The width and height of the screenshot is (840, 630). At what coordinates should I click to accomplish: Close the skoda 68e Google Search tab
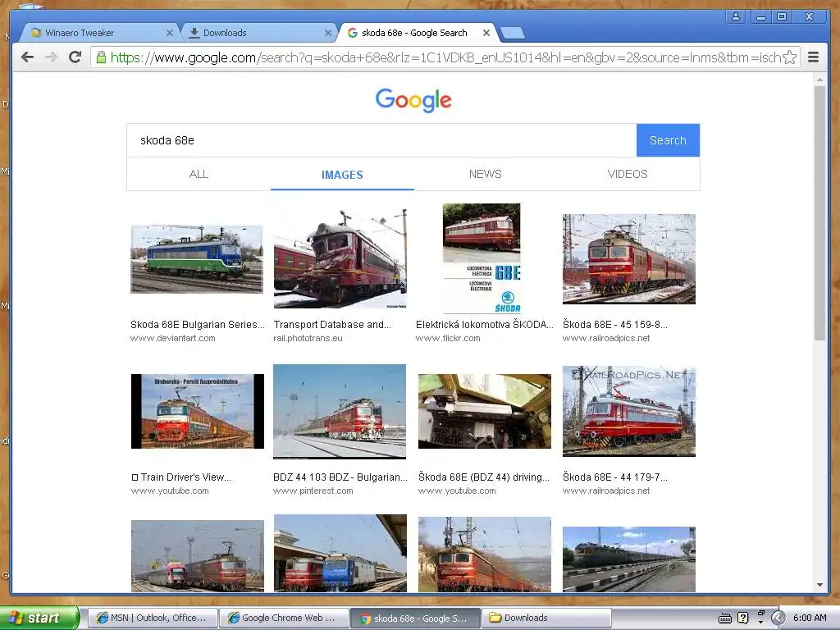486,33
